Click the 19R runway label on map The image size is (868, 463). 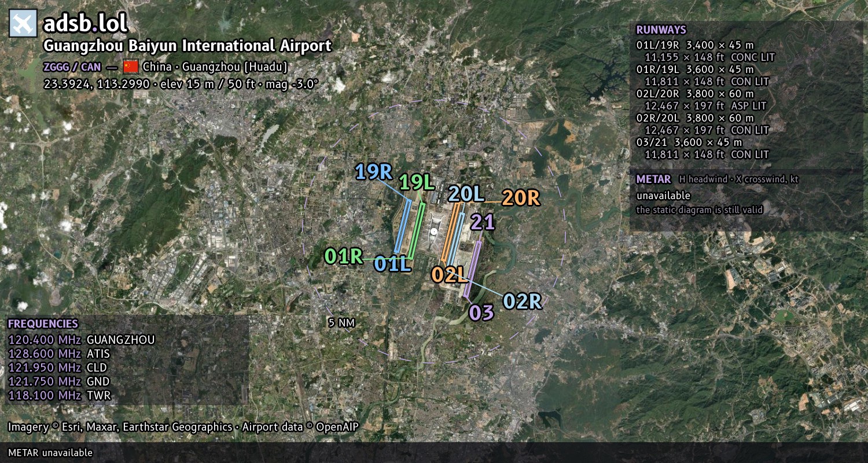click(374, 172)
